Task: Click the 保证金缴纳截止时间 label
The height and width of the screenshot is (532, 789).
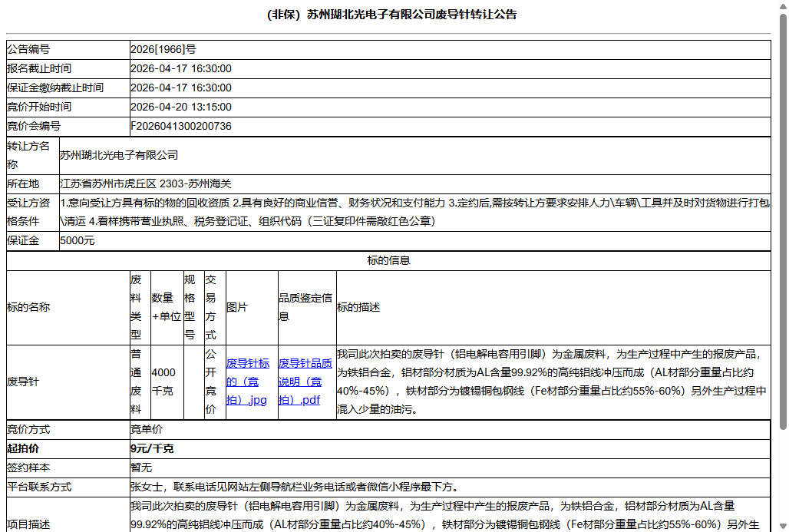Action: pyautogui.click(x=55, y=88)
